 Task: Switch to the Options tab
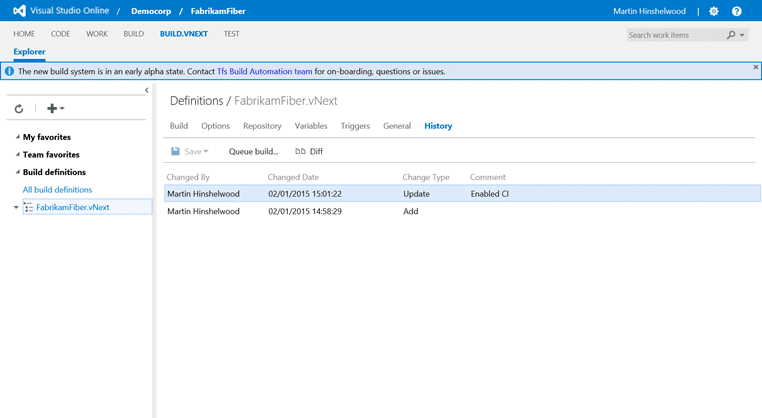tap(215, 126)
